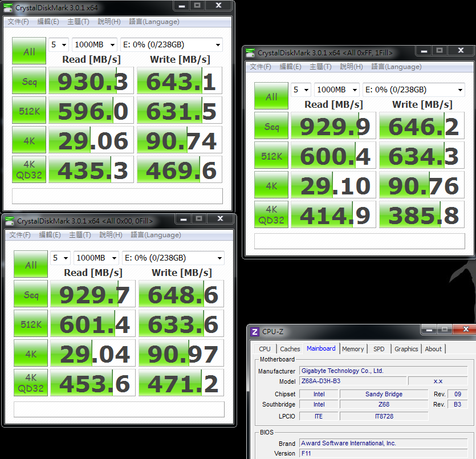Screen dimensions: 476x459
Task: Open 文件(F) menu in the 1Fill window
Action: [261, 67]
